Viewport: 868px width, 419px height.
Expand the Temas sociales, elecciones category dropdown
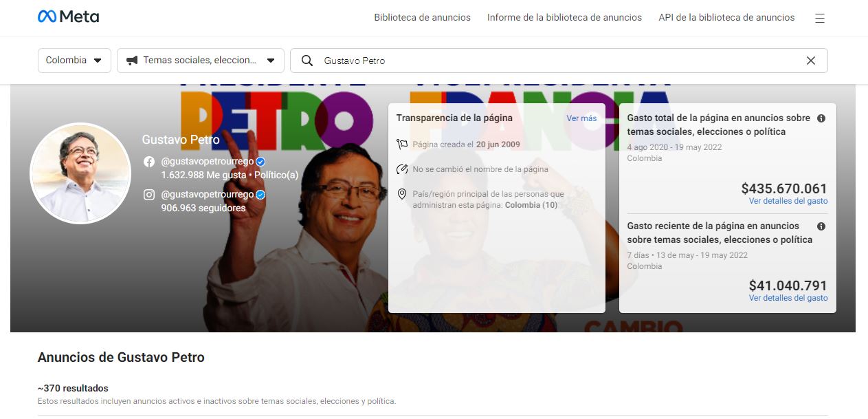[201, 61]
